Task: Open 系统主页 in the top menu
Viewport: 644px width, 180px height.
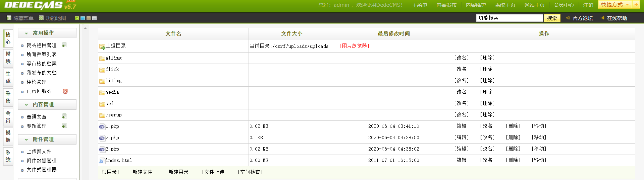Action: 505,5
